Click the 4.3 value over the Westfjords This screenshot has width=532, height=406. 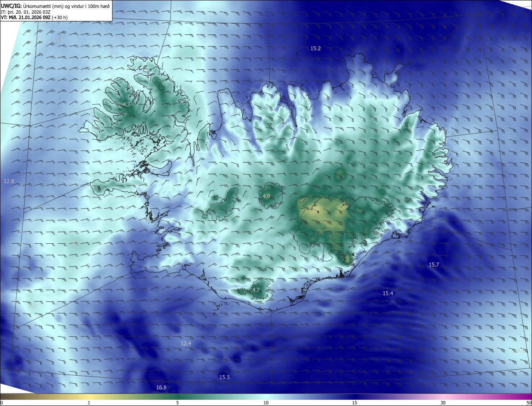126,105
